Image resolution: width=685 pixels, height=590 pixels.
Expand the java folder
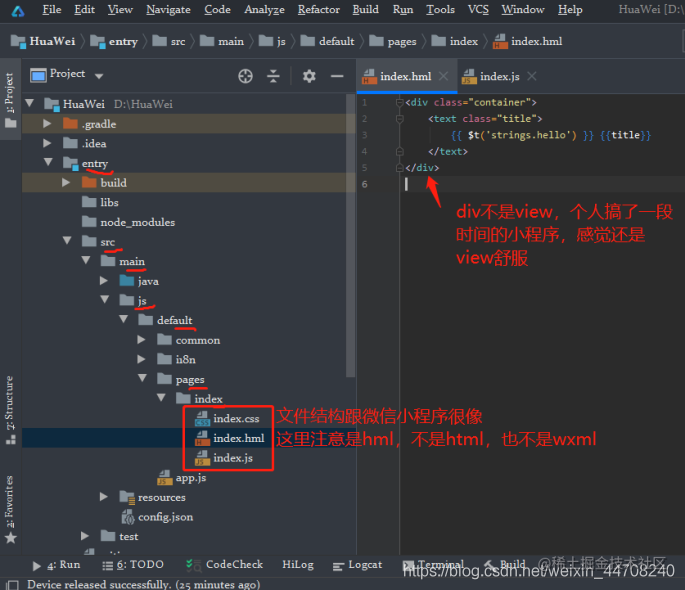coord(104,280)
